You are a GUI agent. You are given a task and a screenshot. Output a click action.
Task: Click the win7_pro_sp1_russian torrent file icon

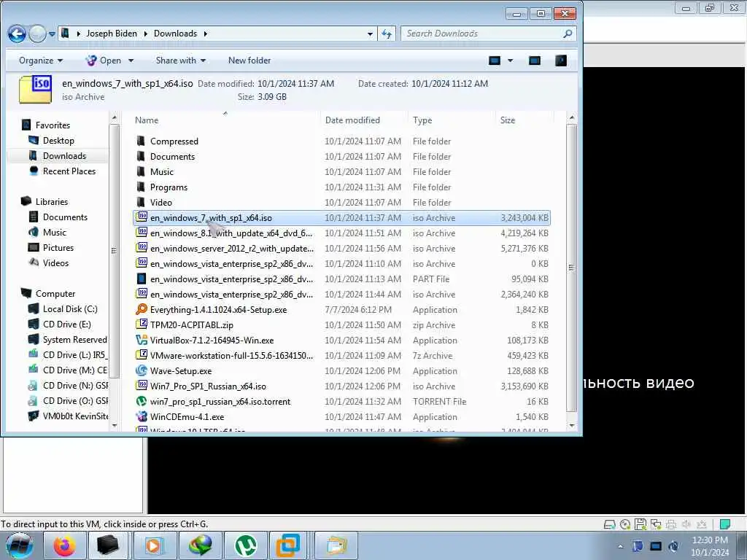tap(142, 401)
